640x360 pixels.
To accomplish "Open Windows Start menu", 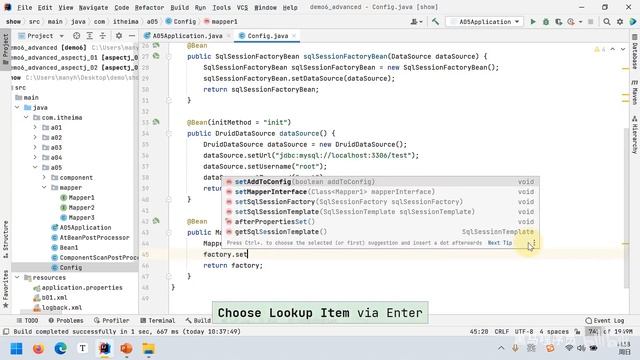I will [x=16, y=349].
